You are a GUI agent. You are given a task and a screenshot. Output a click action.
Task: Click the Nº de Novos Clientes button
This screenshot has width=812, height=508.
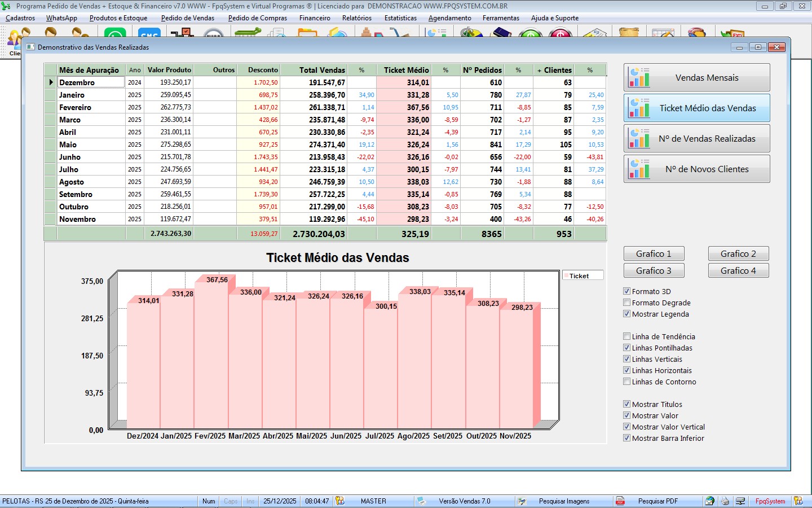697,169
